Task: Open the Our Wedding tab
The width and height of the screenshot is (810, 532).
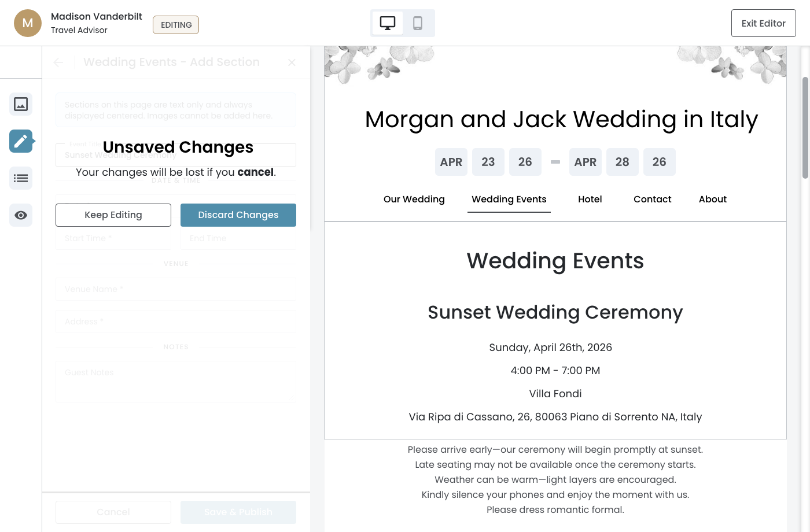Action: tap(414, 199)
